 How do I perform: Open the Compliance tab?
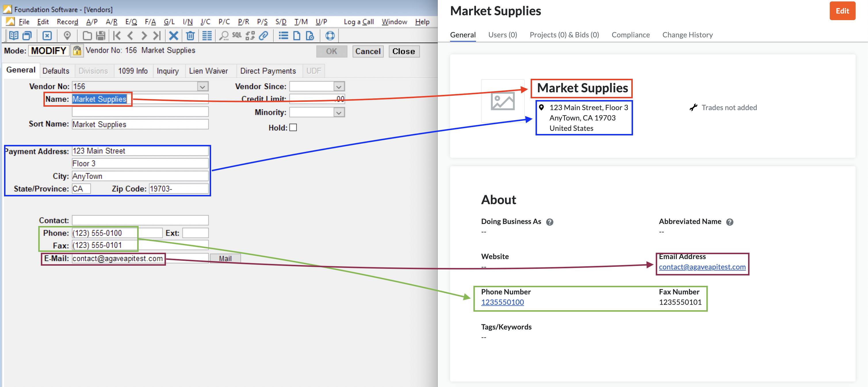click(630, 35)
